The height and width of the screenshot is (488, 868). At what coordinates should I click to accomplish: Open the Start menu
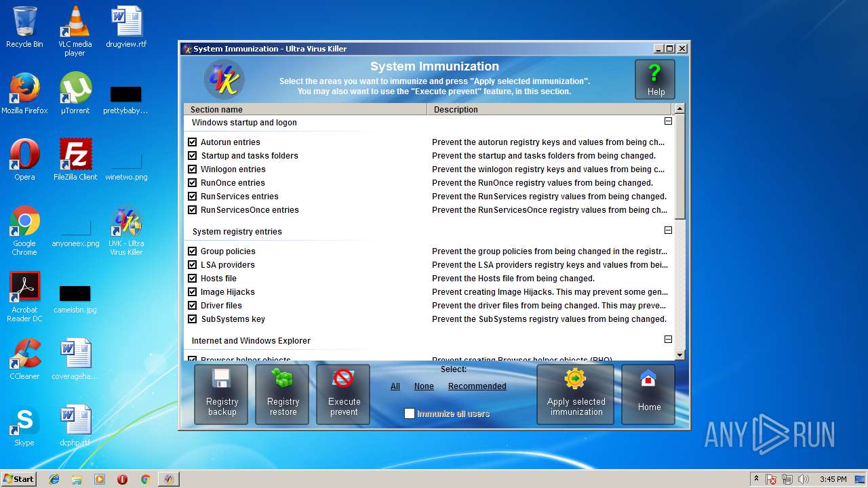pyautogui.click(x=18, y=479)
